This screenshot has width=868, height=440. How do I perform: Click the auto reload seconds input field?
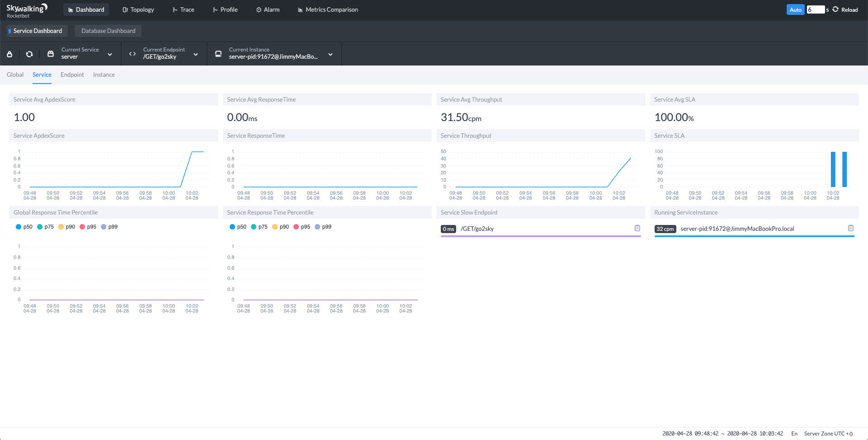[x=816, y=9]
